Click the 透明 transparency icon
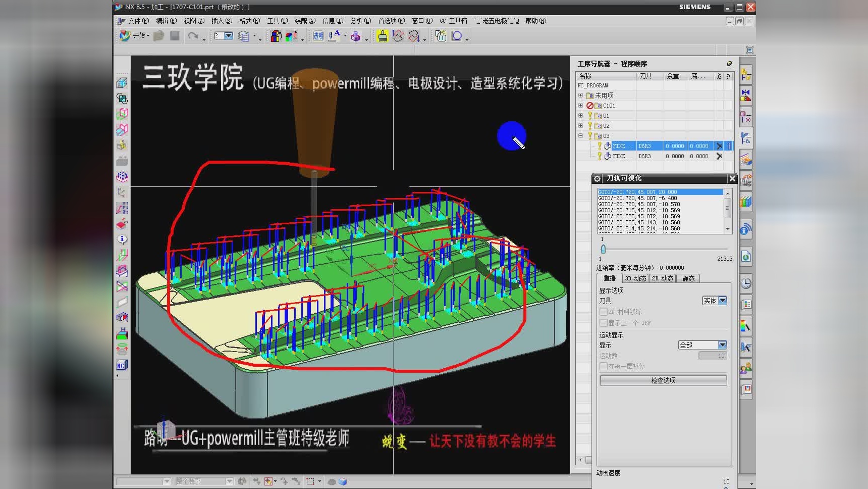Screen dimensions: 868x489 (x=318, y=36)
